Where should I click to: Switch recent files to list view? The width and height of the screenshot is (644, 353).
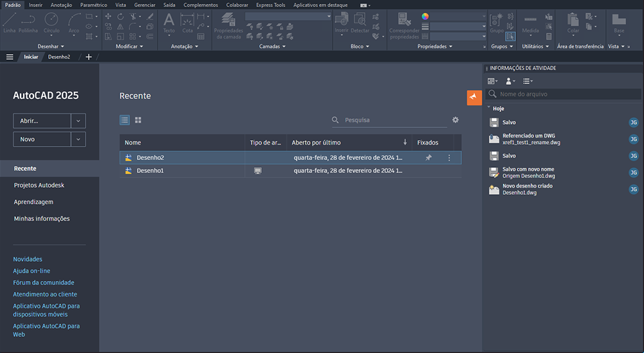pyautogui.click(x=124, y=120)
